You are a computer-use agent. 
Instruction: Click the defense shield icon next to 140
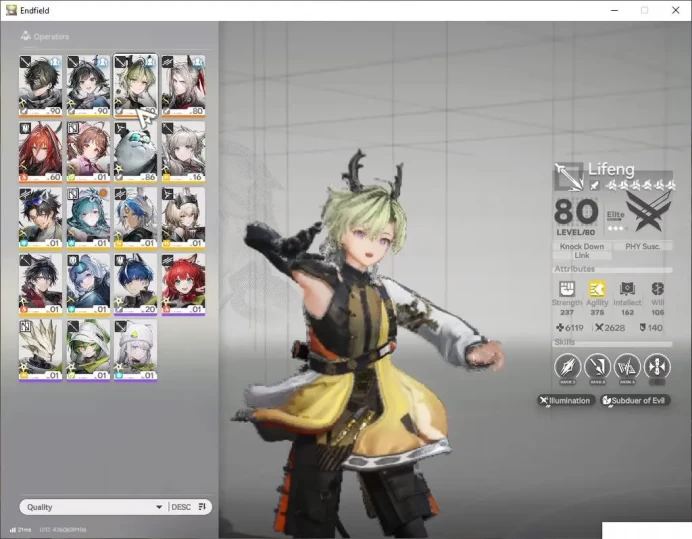coord(643,328)
